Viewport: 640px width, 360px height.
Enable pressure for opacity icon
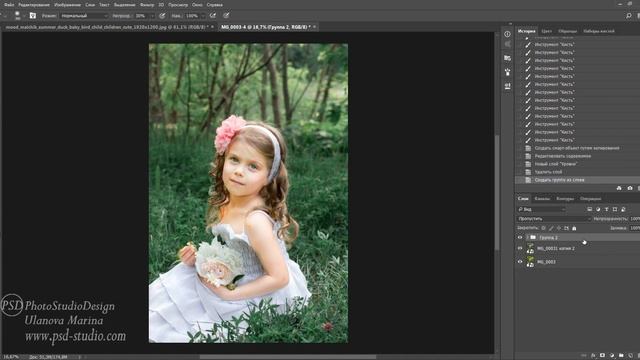click(162, 16)
